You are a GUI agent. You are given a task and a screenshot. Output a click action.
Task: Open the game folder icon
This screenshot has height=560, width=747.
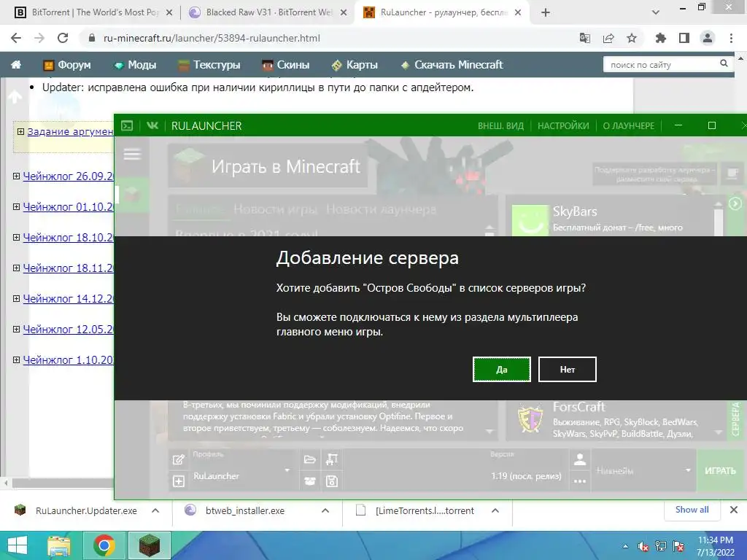[309, 459]
